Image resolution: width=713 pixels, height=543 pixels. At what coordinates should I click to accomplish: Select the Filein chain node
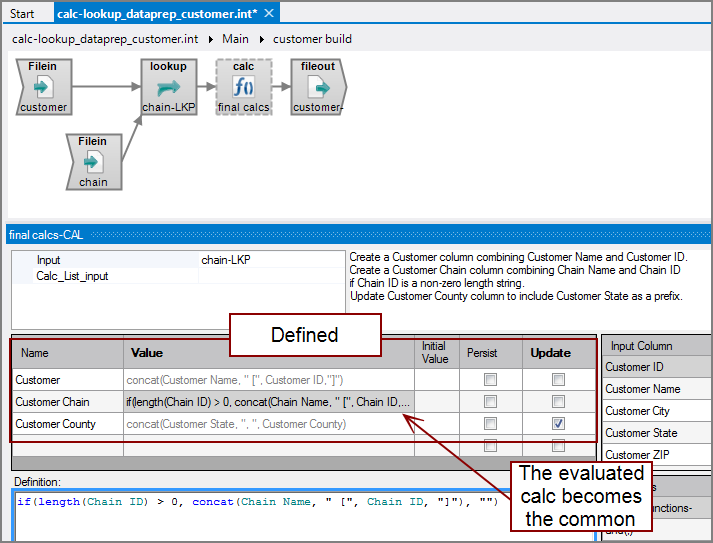93,162
